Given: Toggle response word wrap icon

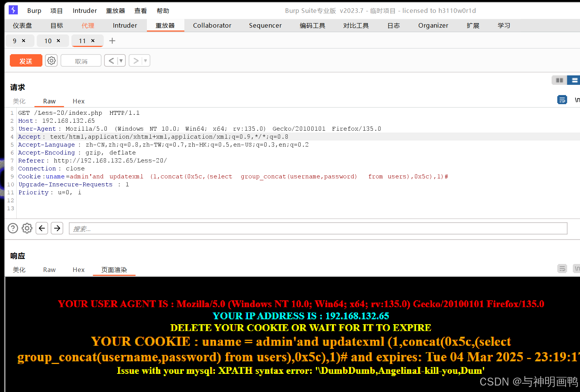Looking at the screenshot, I should coord(562,269).
